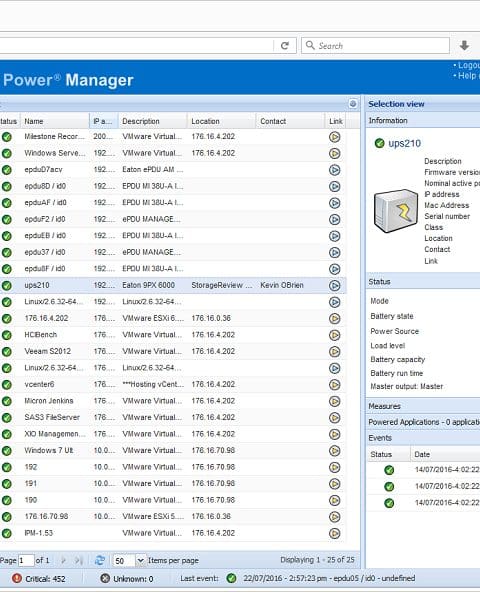Open link icon for Micron Jenkins row
The image size is (480, 592).
pyautogui.click(x=335, y=401)
